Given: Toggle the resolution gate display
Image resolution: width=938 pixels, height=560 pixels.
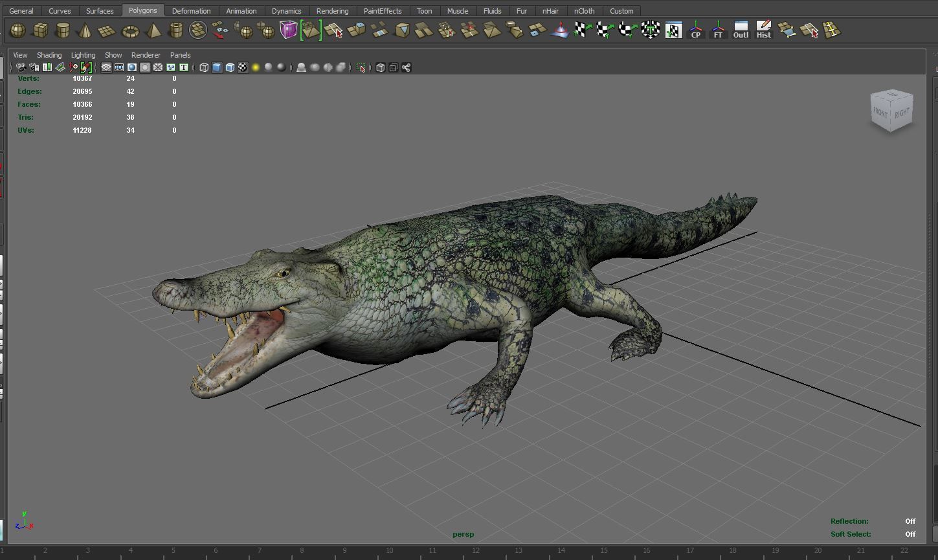Looking at the screenshot, I should [132, 67].
